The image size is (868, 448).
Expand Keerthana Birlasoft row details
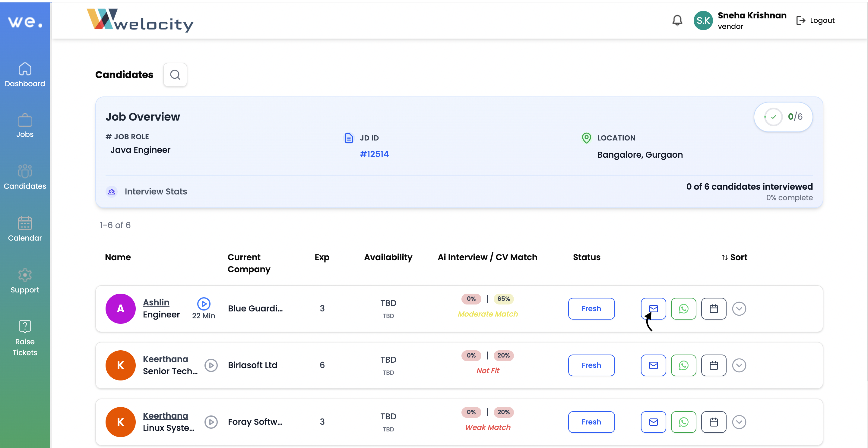739,365
